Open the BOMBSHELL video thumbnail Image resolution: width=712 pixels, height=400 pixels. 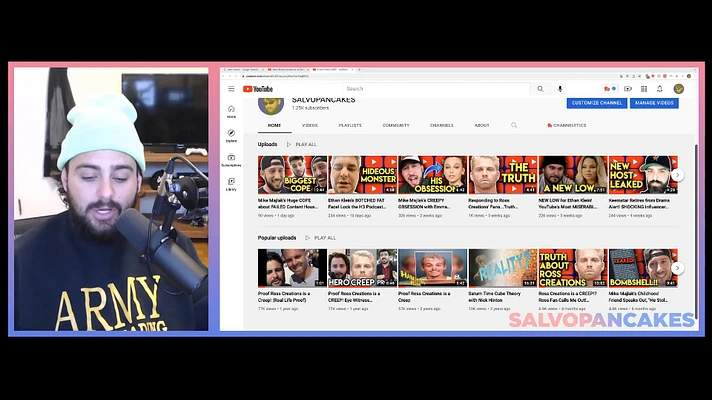(x=643, y=268)
